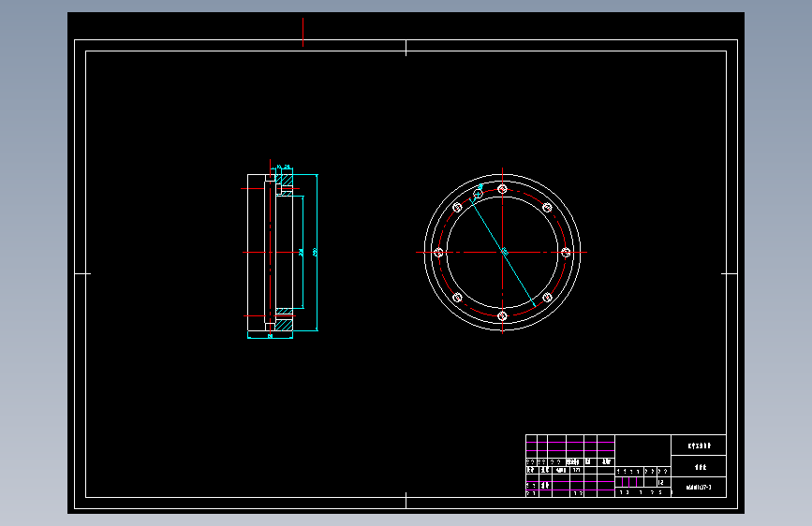Select lower-left bolt hole on flange
The height and width of the screenshot is (526, 812).
(457, 298)
